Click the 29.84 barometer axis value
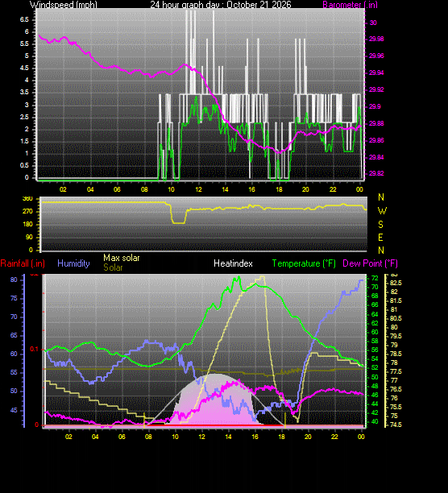Image resolution: width=448 pixels, height=493 pixels. pos(376,157)
